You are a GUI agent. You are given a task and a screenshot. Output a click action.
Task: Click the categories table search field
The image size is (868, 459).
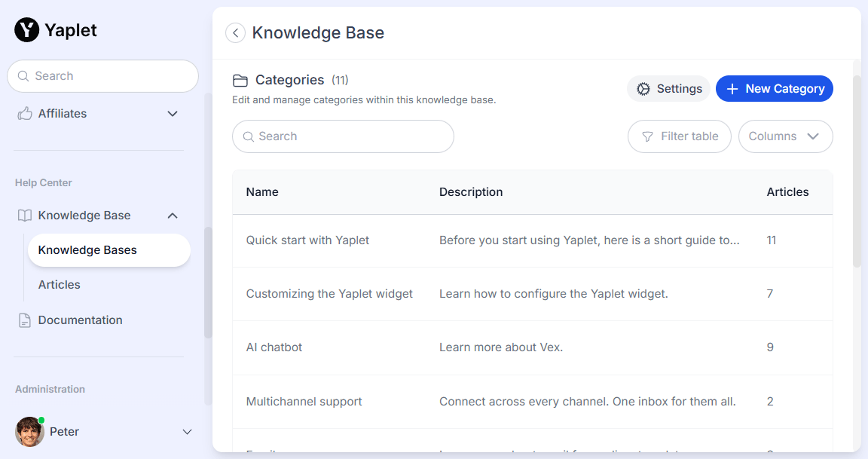pyautogui.click(x=343, y=136)
